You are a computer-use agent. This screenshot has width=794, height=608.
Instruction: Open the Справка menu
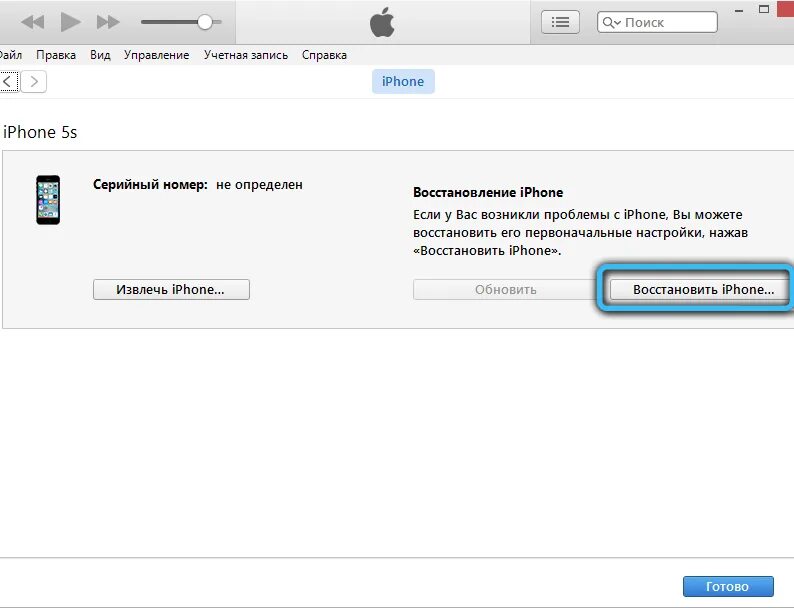tap(324, 55)
